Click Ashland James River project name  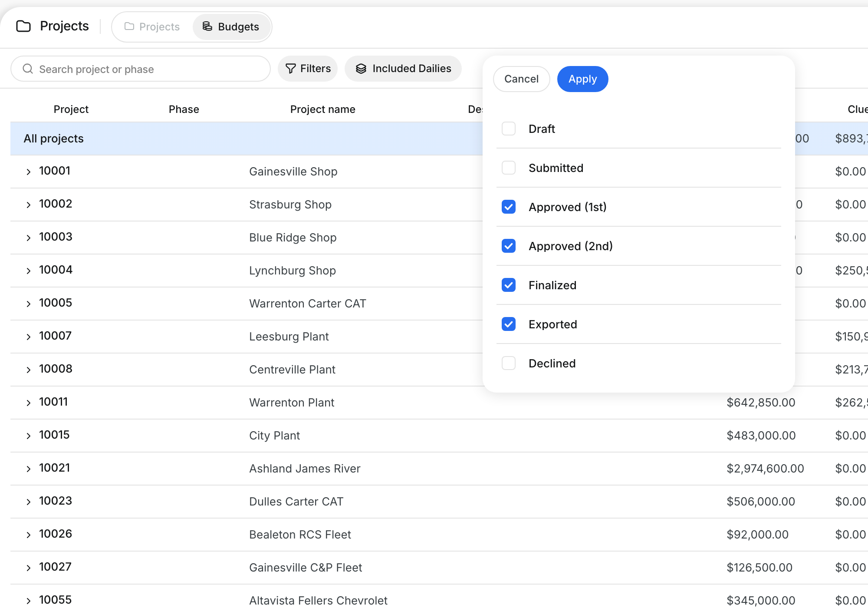coord(305,469)
